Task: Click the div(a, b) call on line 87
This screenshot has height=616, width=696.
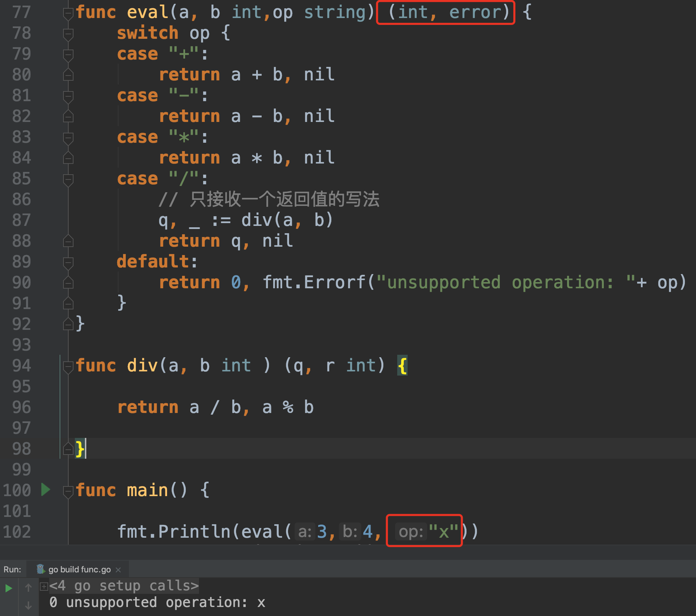Action: (x=287, y=220)
